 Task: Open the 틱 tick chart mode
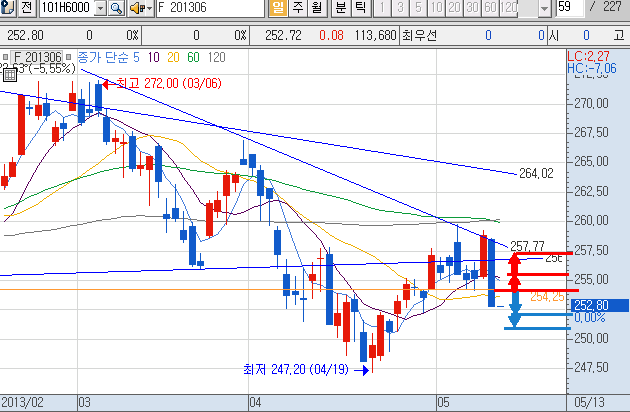(x=360, y=8)
